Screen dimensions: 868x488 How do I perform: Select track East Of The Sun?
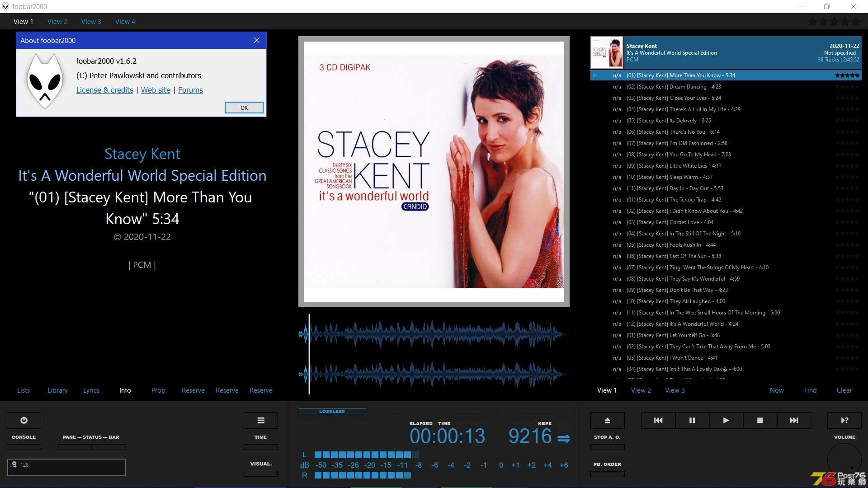[x=726, y=256]
